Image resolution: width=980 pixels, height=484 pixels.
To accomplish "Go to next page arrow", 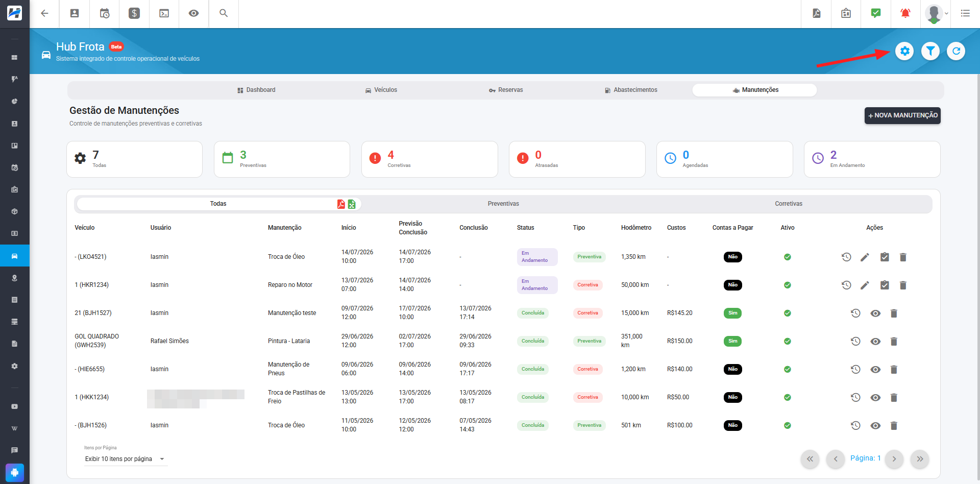I will tap(894, 459).
